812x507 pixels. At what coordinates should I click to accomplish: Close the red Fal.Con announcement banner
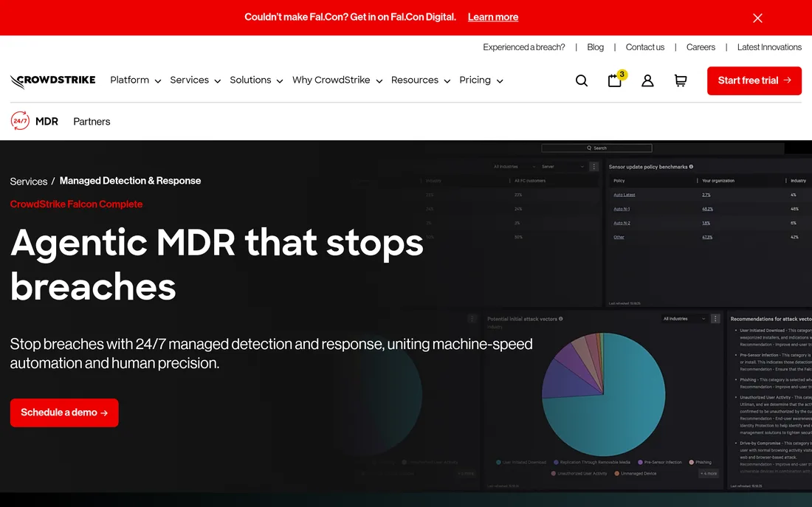[757, 18]
